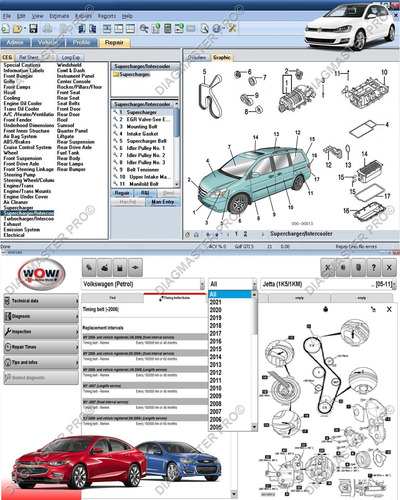Click the connector icon button in WOW toolbar

[135, 267]
